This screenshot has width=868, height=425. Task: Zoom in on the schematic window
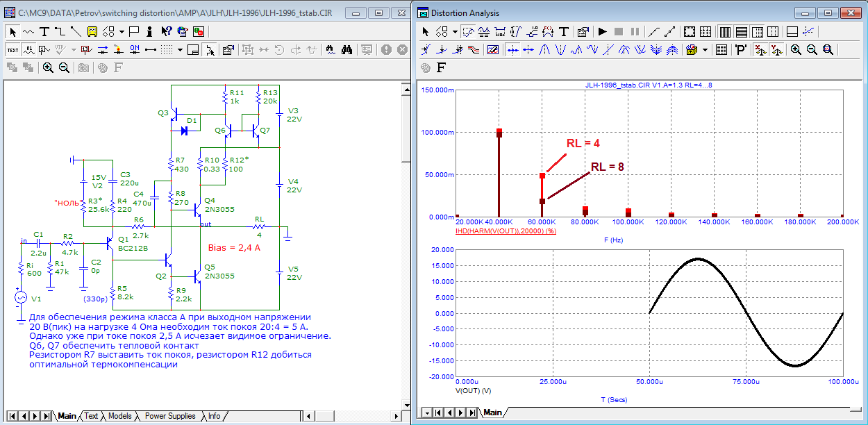tap(48, 67)
